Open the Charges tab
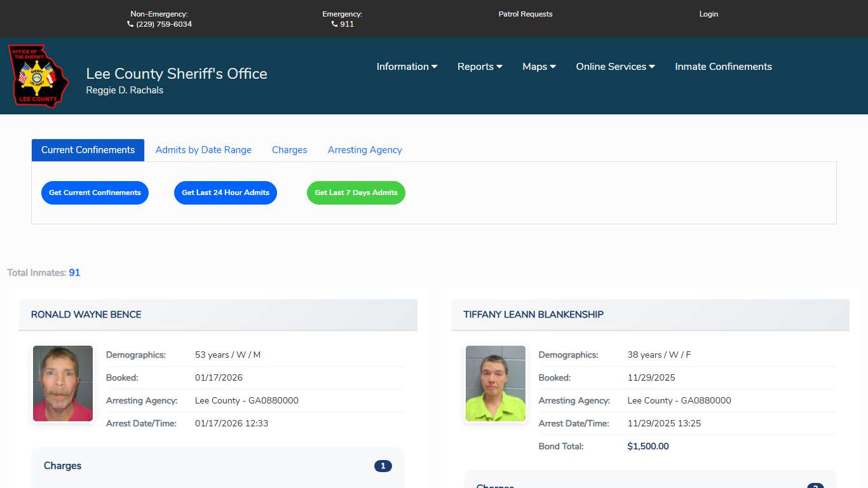 289,150
